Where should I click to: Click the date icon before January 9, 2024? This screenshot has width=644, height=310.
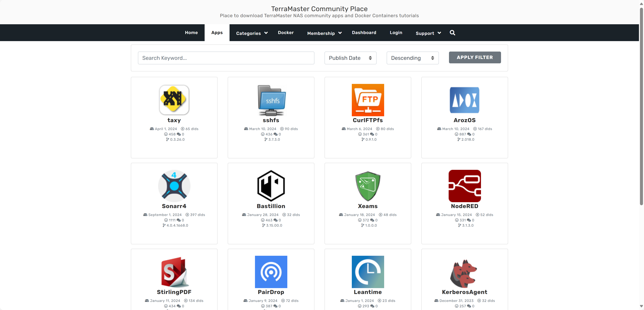246,301
